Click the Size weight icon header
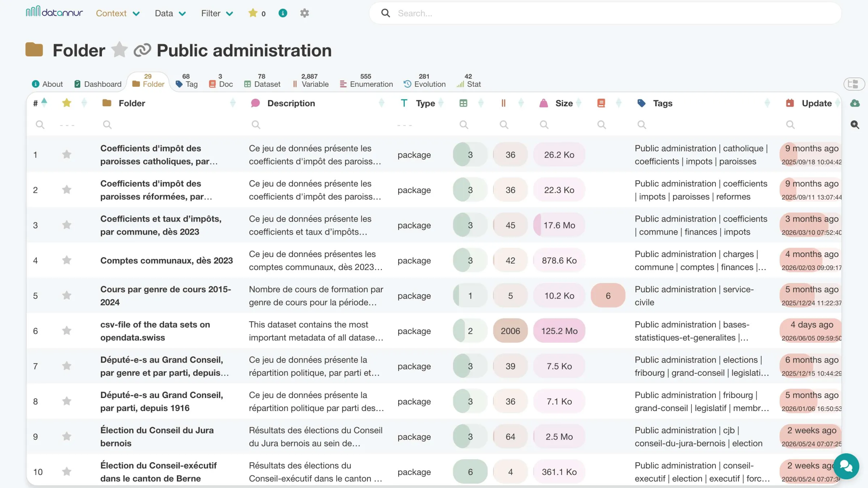The height and width of the screenshot is (488, 868). [544, 103]
